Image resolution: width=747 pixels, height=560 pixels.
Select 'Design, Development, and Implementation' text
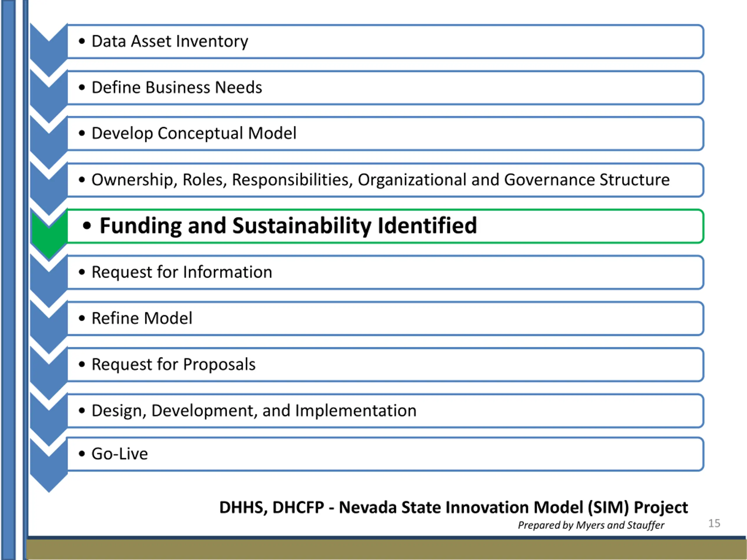pos(254,411)
